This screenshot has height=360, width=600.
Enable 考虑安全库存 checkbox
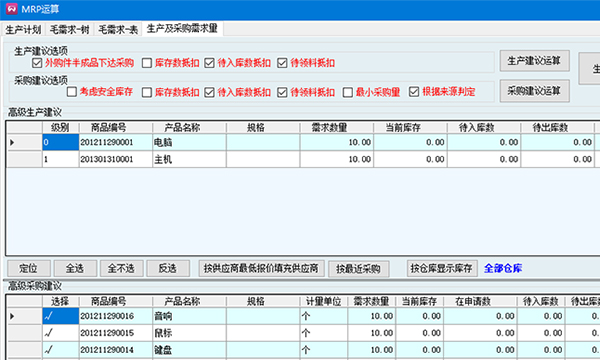pos(72,92)
